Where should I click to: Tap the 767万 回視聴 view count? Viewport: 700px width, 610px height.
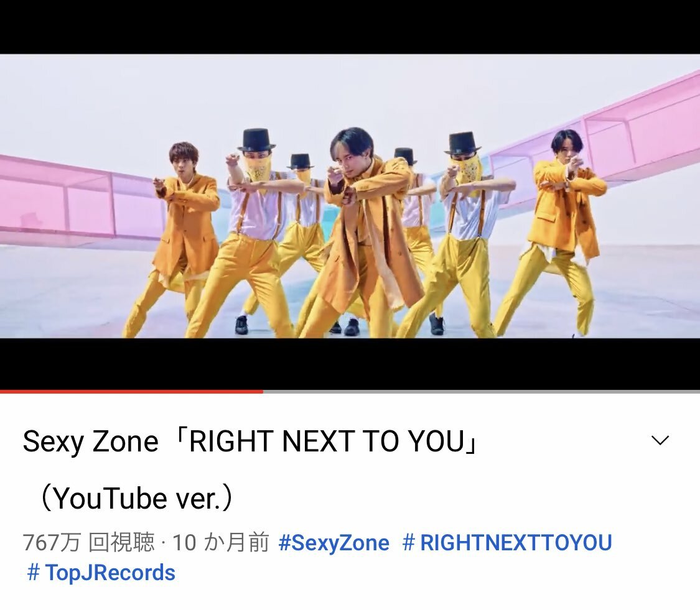point(88,543)
